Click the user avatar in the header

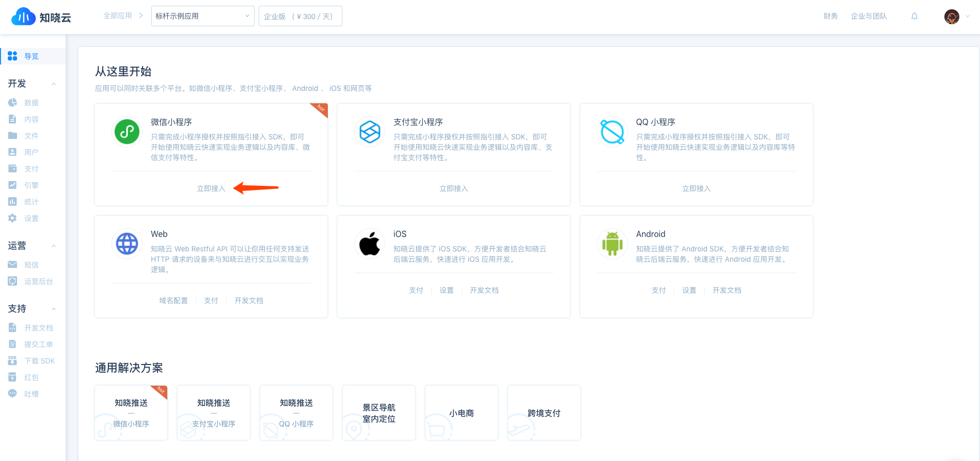(x=952, y=17)
